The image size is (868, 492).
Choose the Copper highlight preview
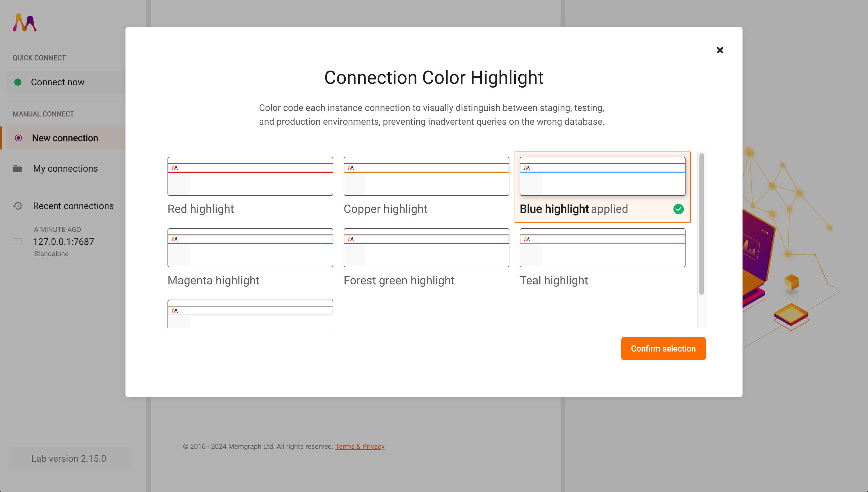[427, 176]
